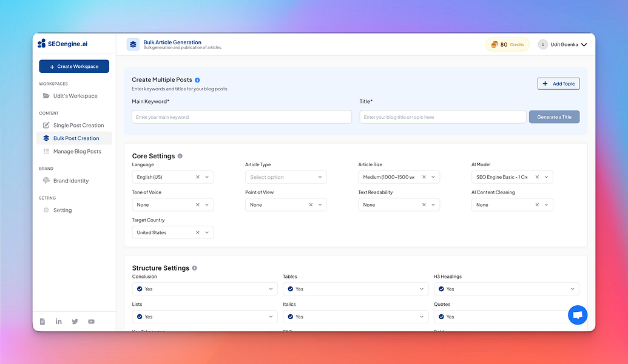Open the Article Type dropdown
This screenshot has width=628, height=364.
[x=285, y=177]
